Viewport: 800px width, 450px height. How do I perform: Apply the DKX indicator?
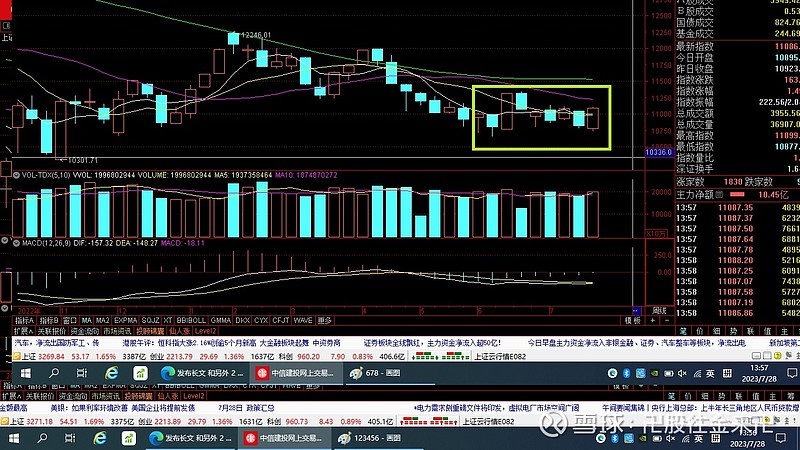click(x=242, y=320)
